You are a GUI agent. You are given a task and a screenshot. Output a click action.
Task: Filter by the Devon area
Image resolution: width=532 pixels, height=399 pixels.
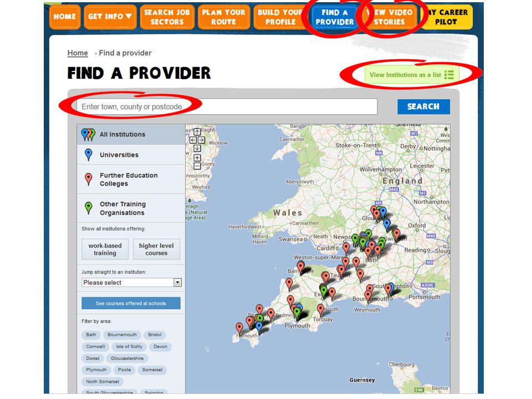[x=161, y=347]
